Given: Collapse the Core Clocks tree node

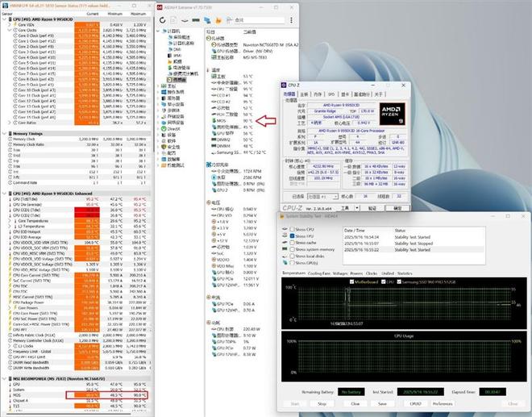Looking at the screenshot, I should click(10, 29).
